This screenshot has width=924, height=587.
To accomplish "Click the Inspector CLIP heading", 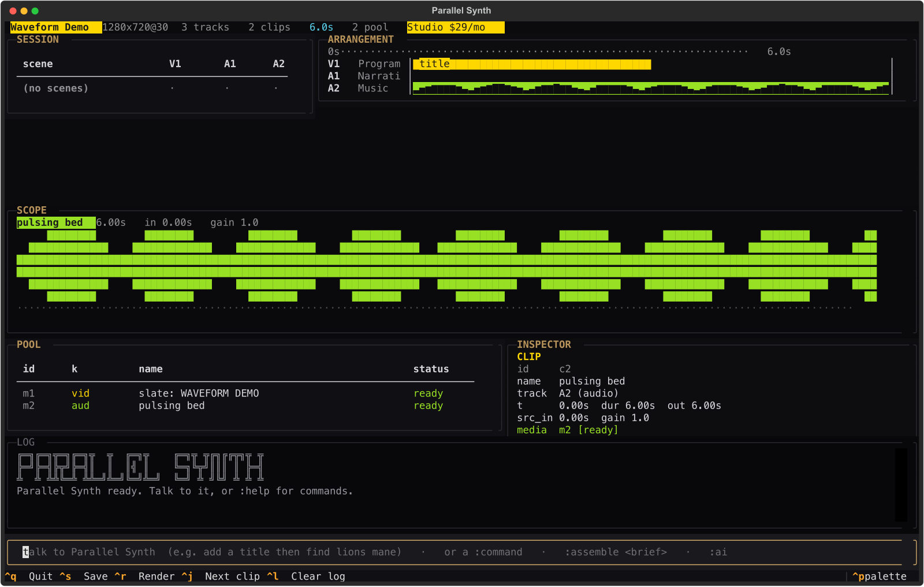I will tap(529, 357).
